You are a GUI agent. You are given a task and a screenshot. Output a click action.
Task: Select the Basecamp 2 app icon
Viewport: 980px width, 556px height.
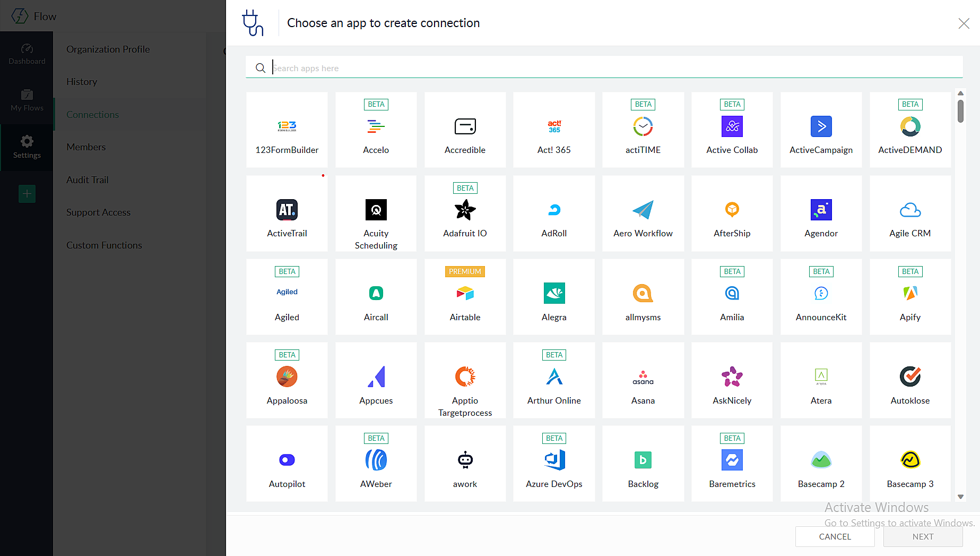821,460
